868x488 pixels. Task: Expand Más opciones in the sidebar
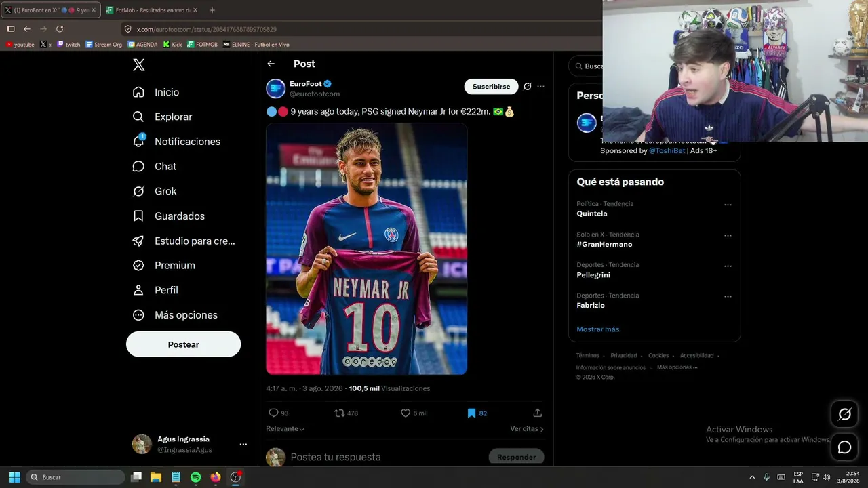[x=175, y=315]
